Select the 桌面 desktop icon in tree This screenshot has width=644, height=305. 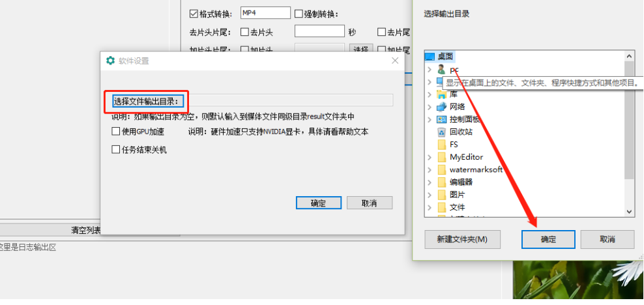click(430, 57)
